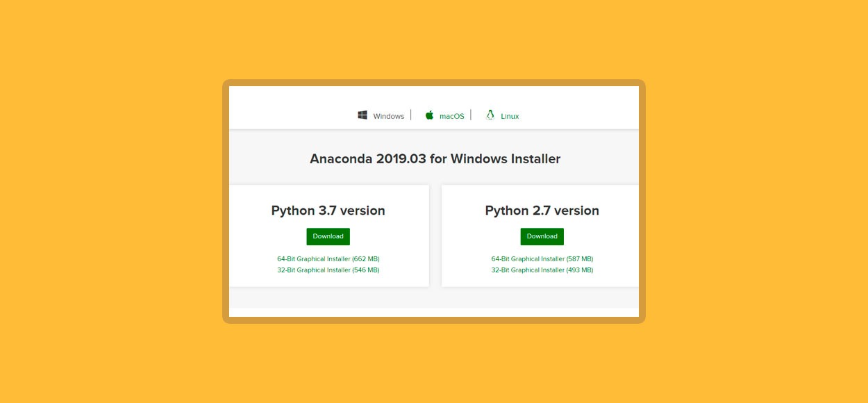This screenshot has width=868, height=403.
Task: Click the divider between macOS and Linux
Action: (471, 115)
